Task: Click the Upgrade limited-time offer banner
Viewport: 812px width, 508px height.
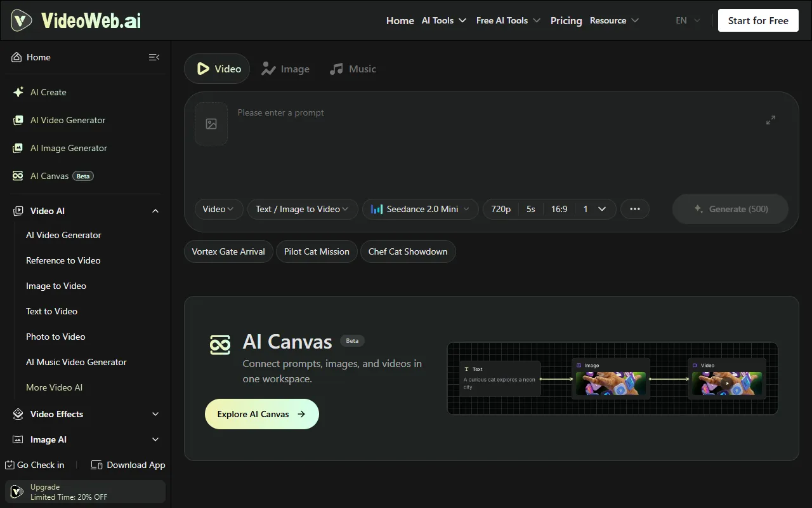Action: (x=86, y=492)
